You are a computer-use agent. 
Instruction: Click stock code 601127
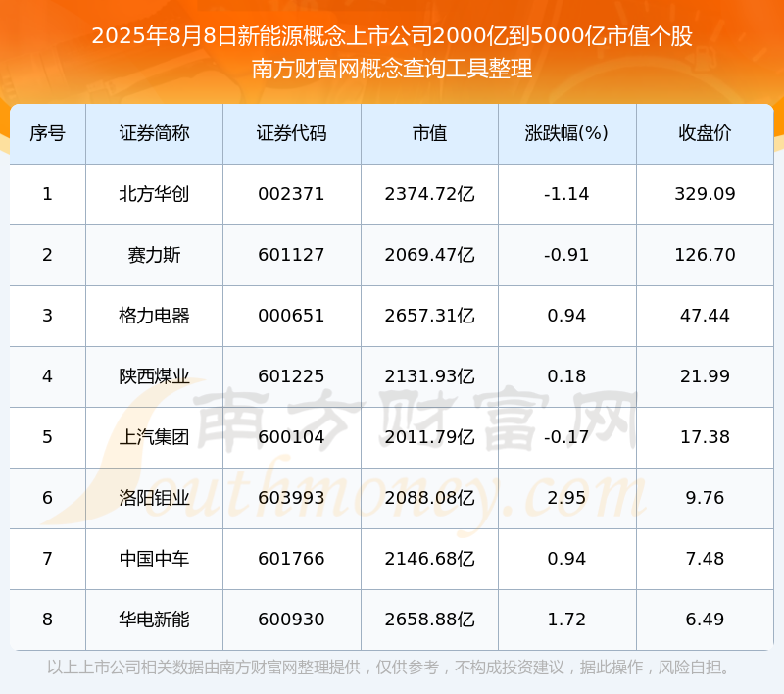click(291, 255)
